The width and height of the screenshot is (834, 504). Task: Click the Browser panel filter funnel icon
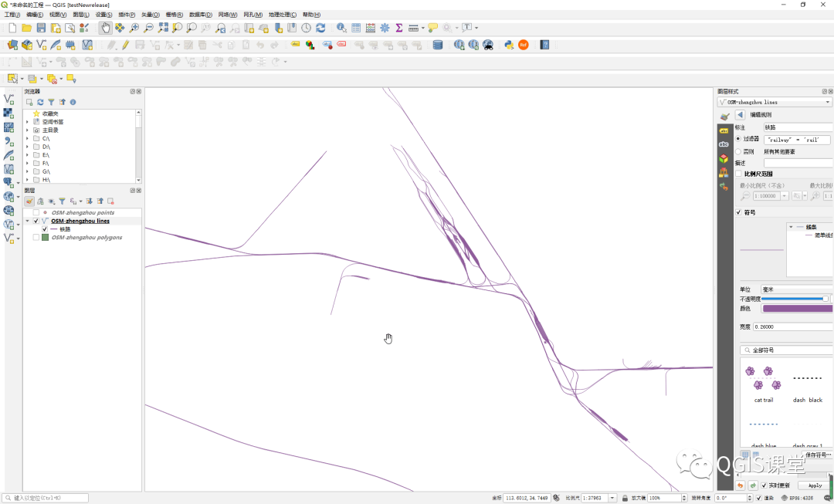(51, 102)
